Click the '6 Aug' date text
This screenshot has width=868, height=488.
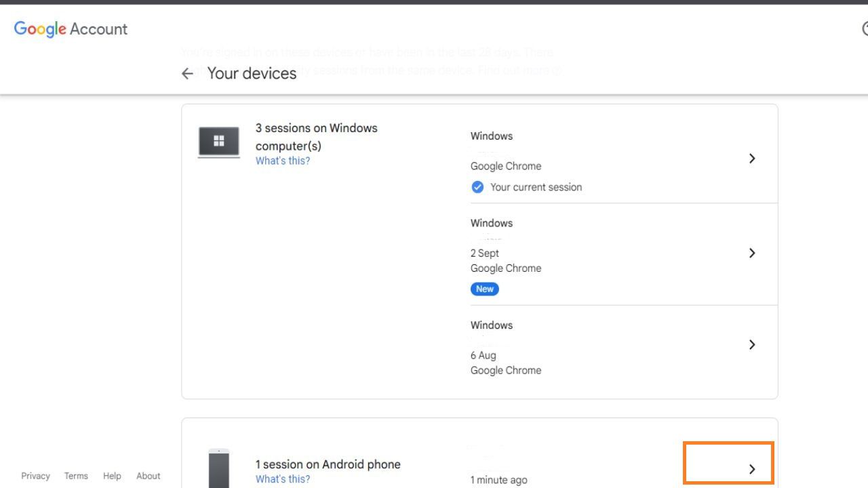coord(484,355)
